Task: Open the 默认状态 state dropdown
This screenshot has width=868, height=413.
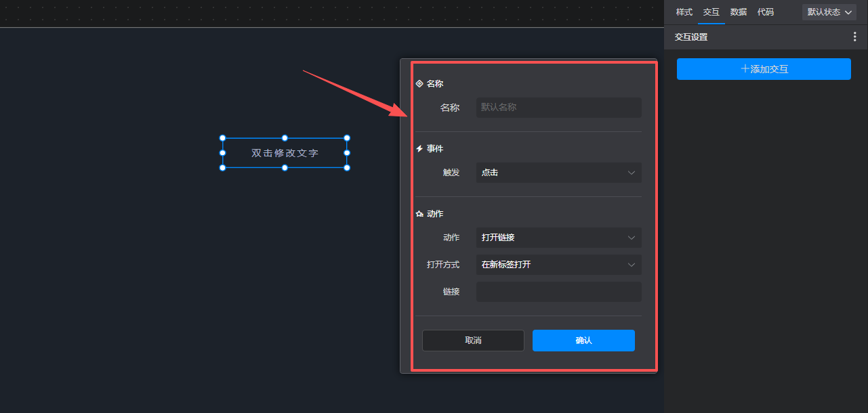Action: 829,12
